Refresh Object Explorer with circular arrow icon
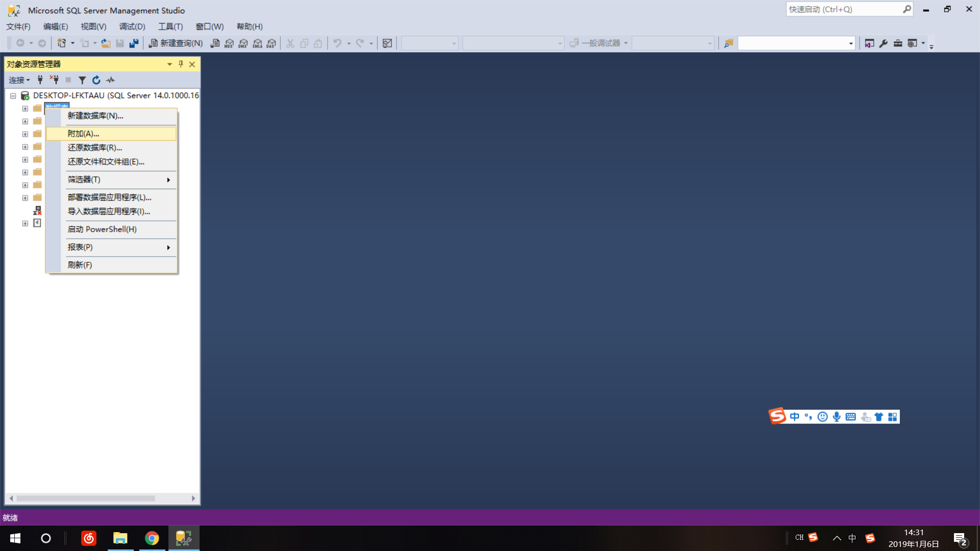This screenshot has height=551, width=980. [96, 80]
